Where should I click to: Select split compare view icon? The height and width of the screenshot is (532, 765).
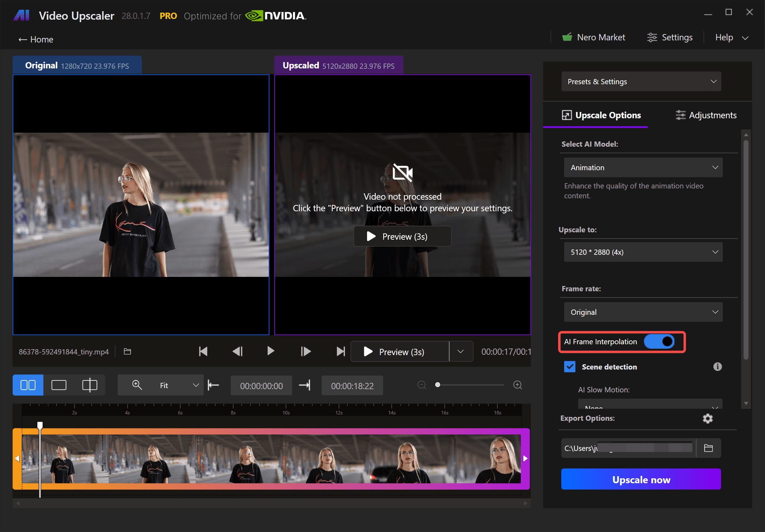[x=90, y=385]
